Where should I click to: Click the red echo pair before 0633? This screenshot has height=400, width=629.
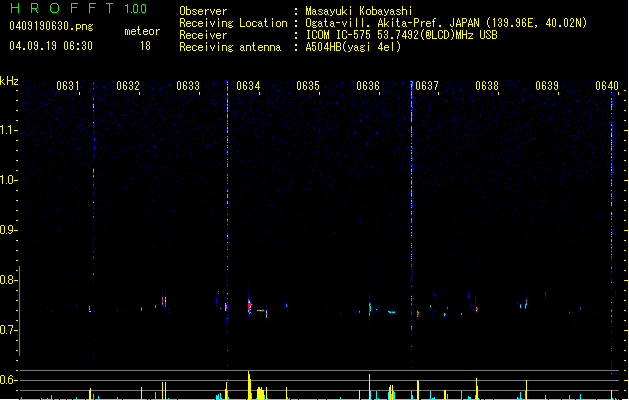click(x=164, y=301)
